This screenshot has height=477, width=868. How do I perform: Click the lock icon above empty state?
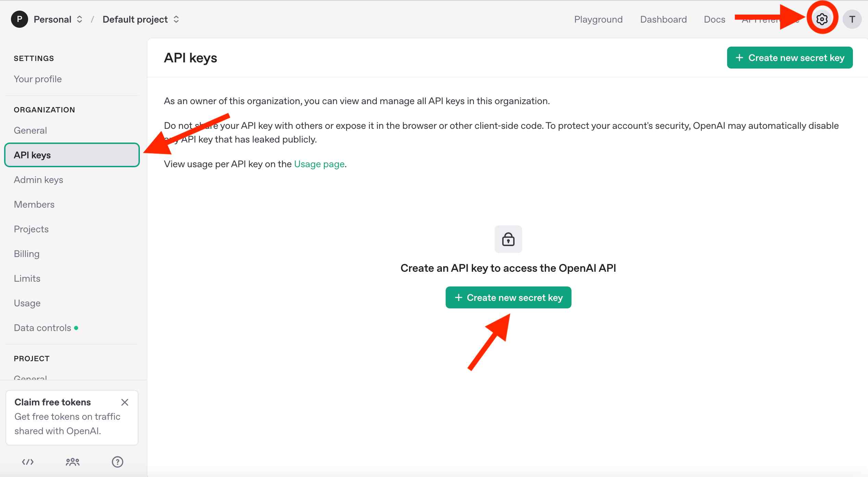pyautogui.click(x=508, y=239)
